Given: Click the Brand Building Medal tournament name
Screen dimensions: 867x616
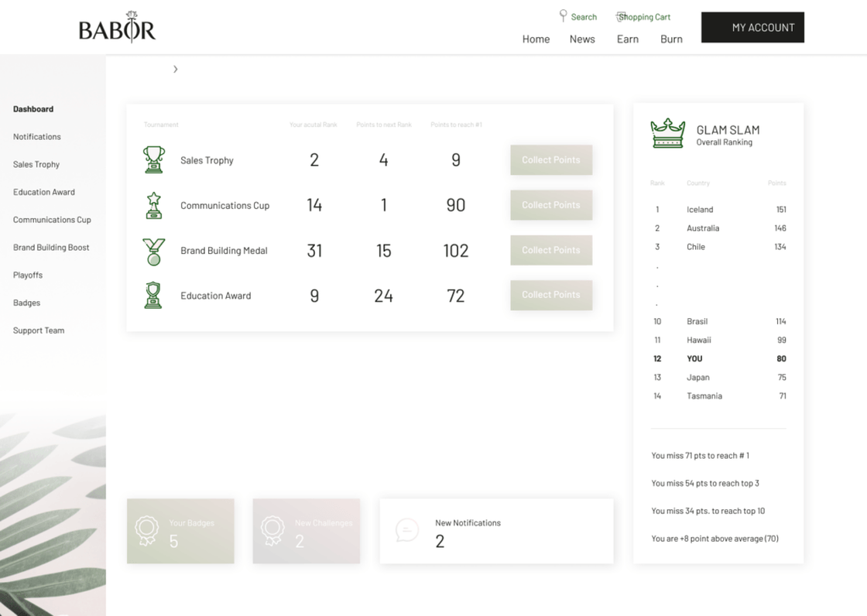Looking at the screenshot, I should pyautogui.click(x=224, y=251).
